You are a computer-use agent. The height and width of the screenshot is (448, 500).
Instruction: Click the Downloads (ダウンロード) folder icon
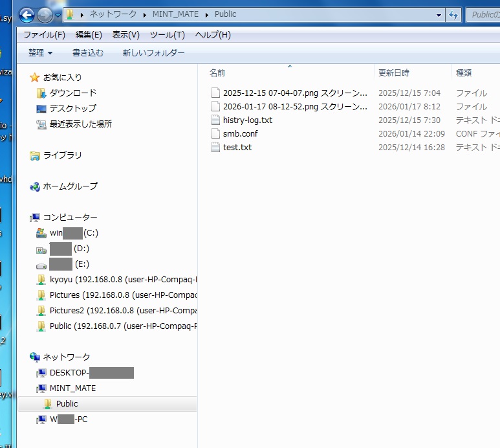click(x=41, y=93)
